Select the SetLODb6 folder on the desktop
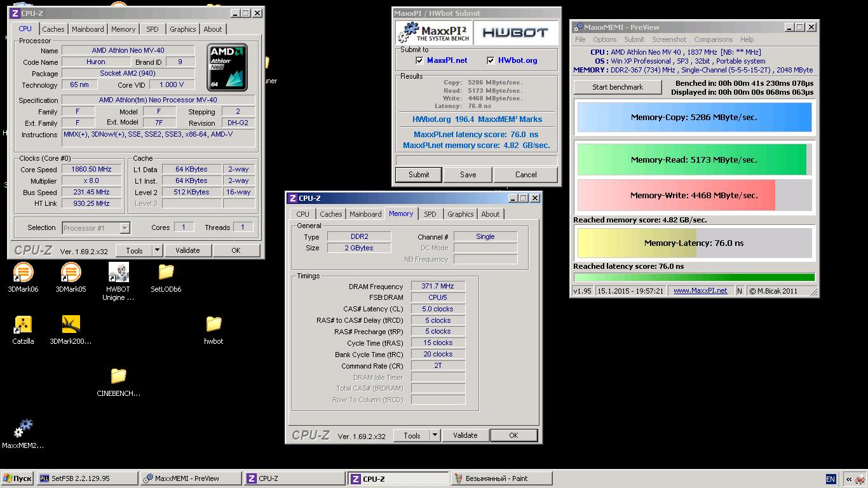The image size is (868, 488). [166, 278]
